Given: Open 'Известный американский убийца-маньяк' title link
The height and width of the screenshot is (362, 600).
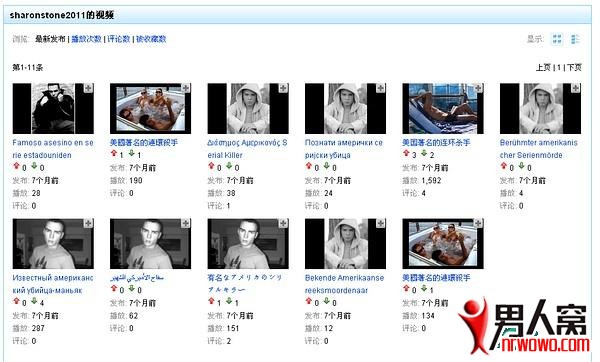Looking at the screenshot, I should [x=53, y=284].
